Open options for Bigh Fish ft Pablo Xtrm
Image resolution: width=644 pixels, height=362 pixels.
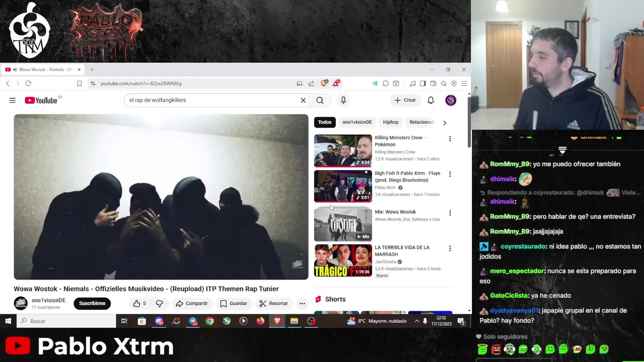[450, 174]
